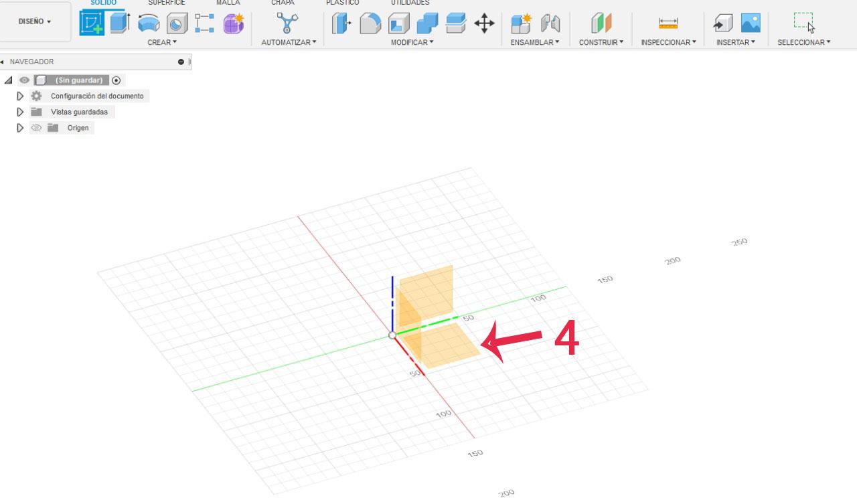Switch to the SUPERFICIE tab
The image size is (857, 504).
(167, 3)
